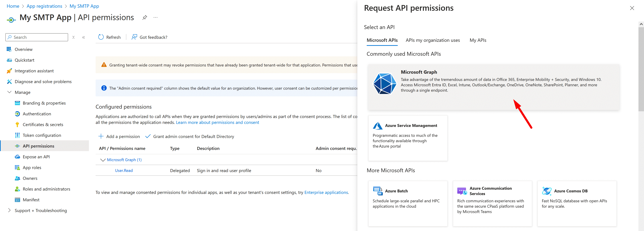Open Manifest page
This screenshot has height=231, width=644.
(x=31, y=200)
